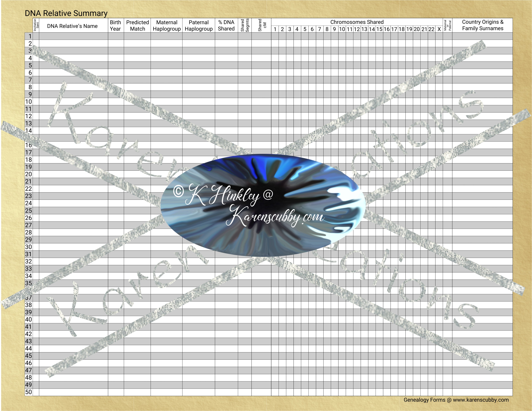Select the "Maternal Haplogroup" column header
The height and width of the screenshot is (411, 532).
tap(167, 25)
